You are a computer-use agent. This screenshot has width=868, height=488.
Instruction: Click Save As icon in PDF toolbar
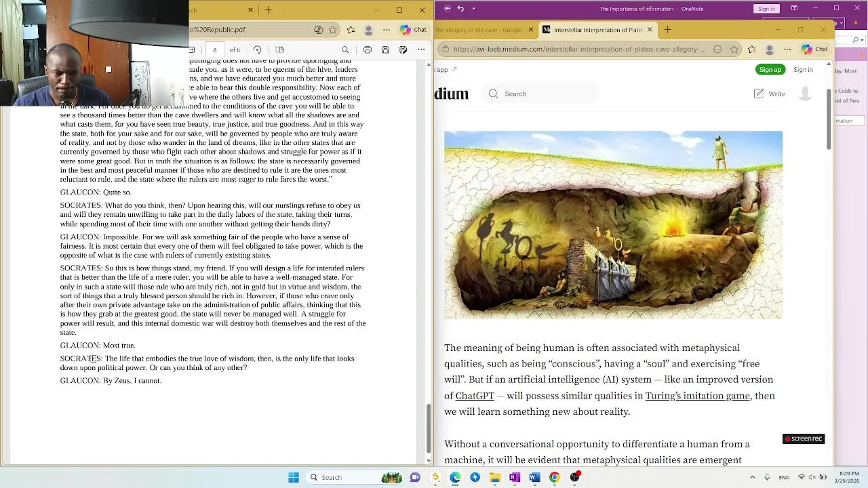tap(403, 49)
